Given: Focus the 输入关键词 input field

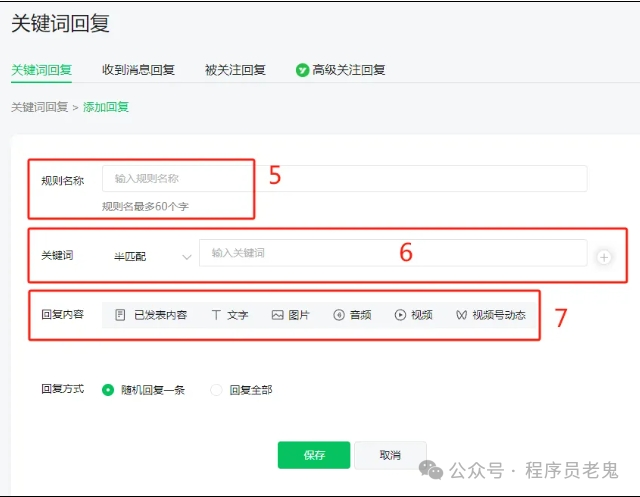Looking at the screenshot, I should click(x=393, y=253).
